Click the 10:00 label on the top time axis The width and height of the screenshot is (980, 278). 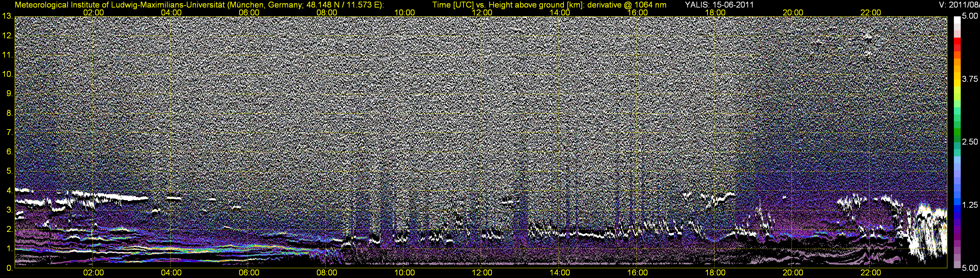404,12
